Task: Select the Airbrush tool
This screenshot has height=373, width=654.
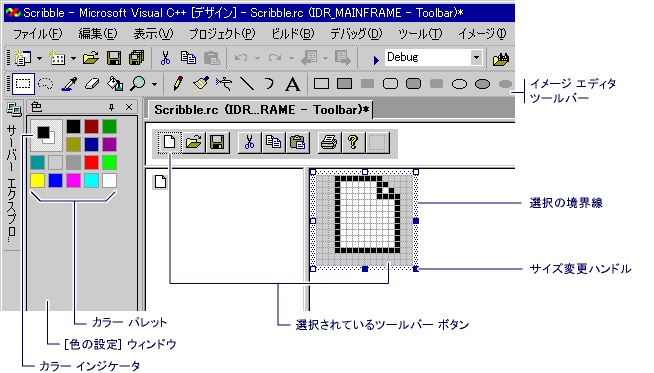Action: (x=224, y=84)
